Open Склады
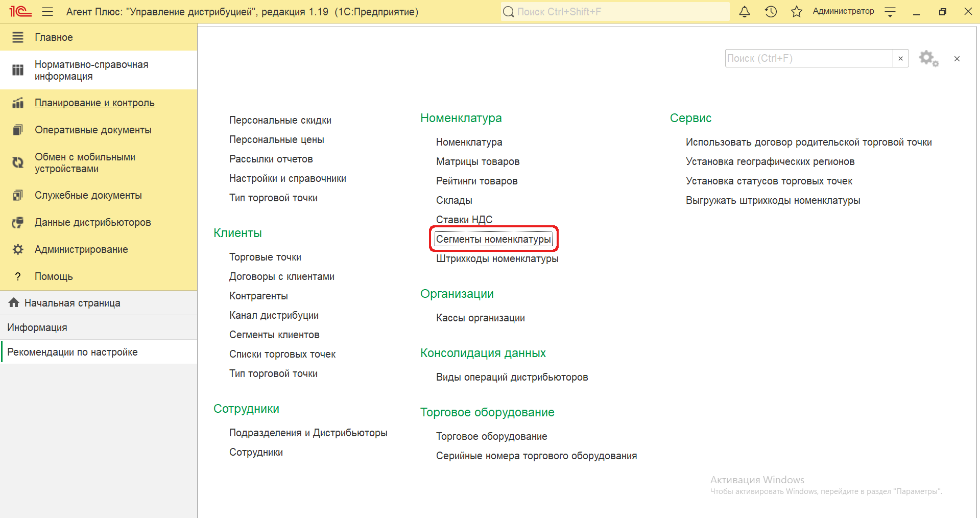 [454, 200]
